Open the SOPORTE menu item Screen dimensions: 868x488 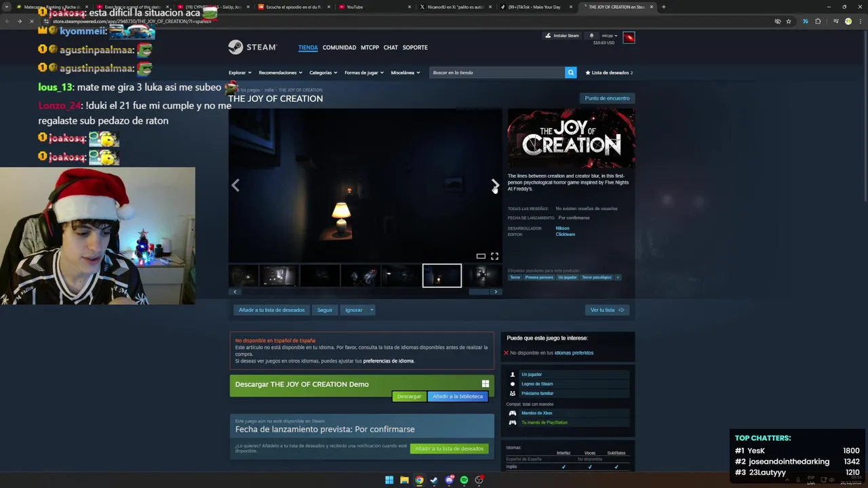tap(415, 47)
